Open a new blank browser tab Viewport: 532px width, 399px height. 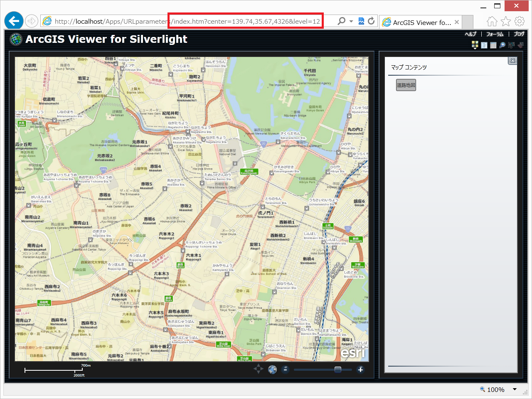pos(468,22)
